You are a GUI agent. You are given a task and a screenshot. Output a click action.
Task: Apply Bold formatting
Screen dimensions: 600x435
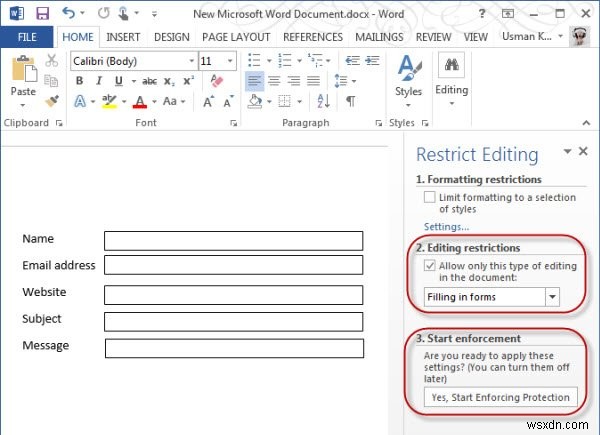[x=80, y=81]
